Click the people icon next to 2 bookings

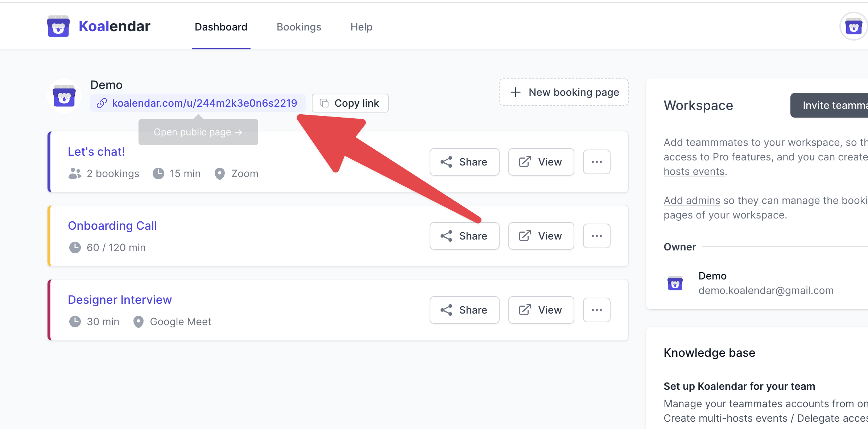tap(75, 173)
